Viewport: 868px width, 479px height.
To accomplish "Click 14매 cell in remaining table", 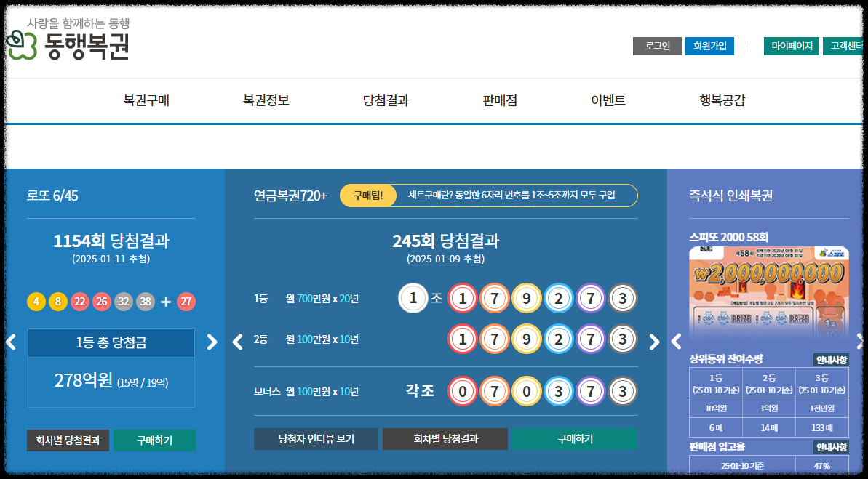I will (769, 427).
